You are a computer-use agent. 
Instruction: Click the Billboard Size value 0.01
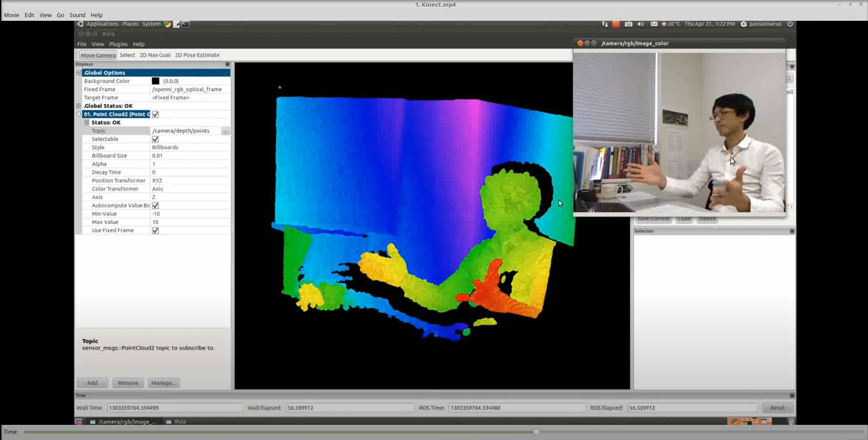[x=190, y=156]
